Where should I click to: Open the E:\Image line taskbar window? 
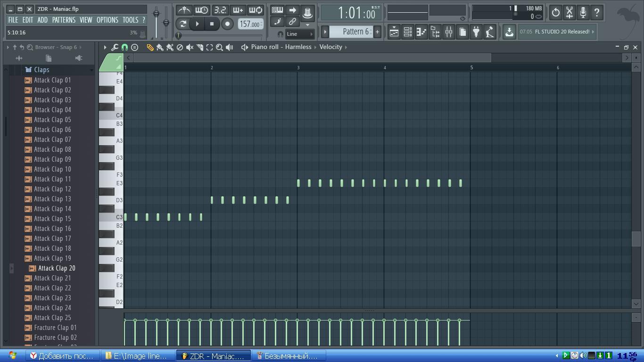click(137, 356)
